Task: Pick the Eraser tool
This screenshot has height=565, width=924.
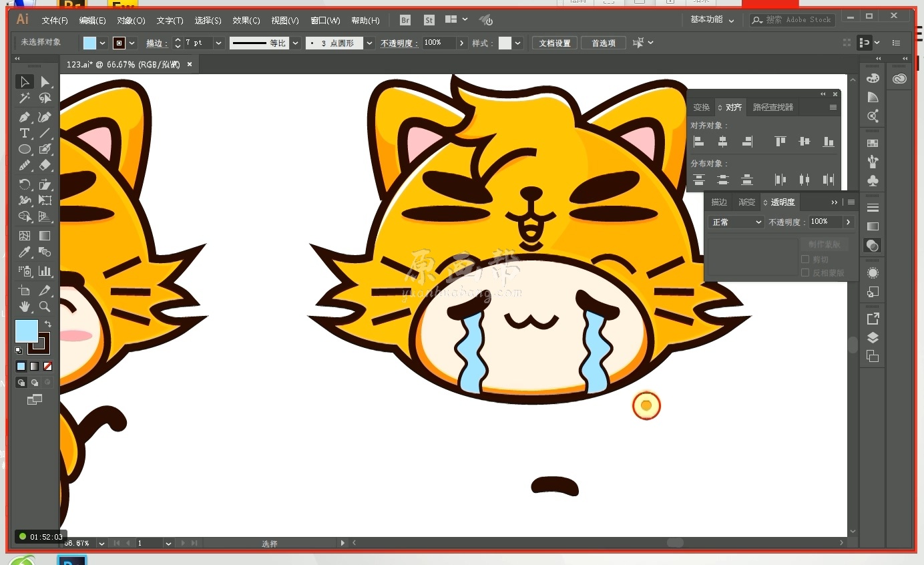Action: point(45,165)
